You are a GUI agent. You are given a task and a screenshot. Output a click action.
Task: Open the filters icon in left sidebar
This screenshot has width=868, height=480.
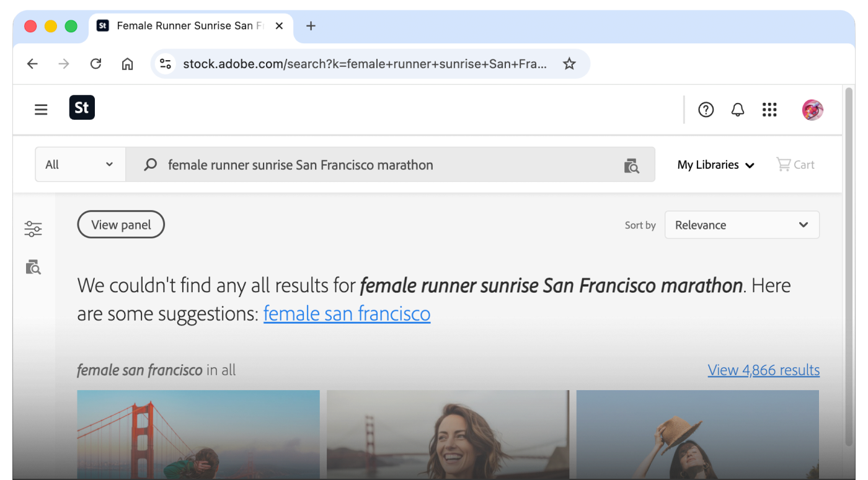click(x=33, y=229)
